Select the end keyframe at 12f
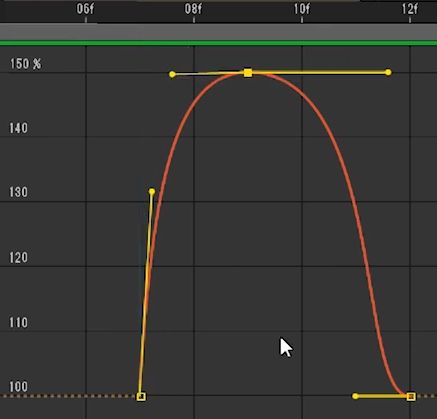 pos(411,396)
